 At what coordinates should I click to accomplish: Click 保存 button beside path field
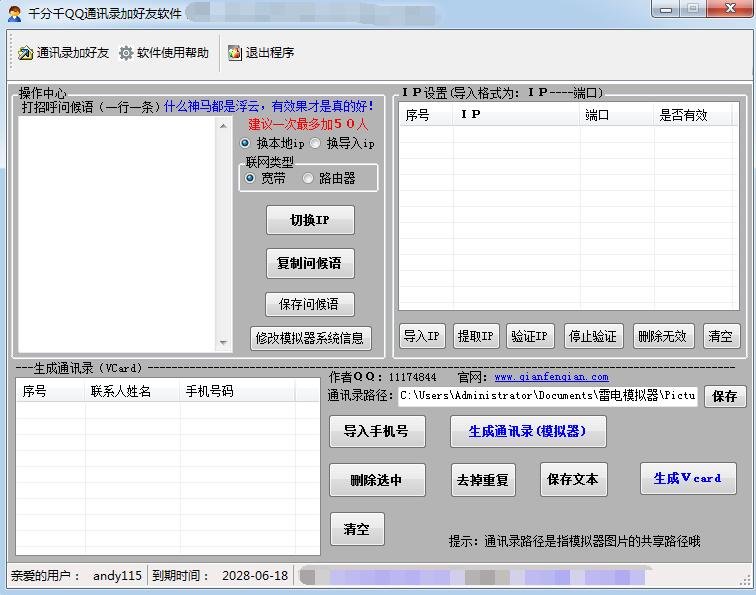pos(724,396)
